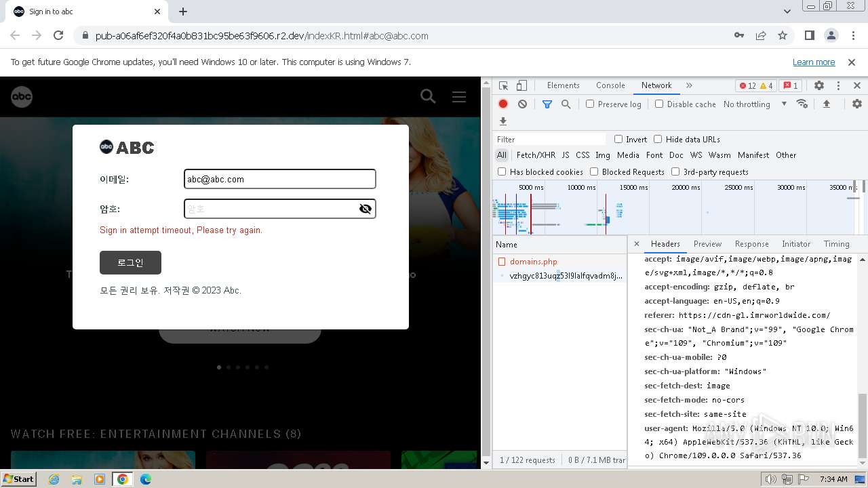Open the Chrome three-dot menu
The width and height of the screenshot is (868, 488).
click(x=852, y=35)
